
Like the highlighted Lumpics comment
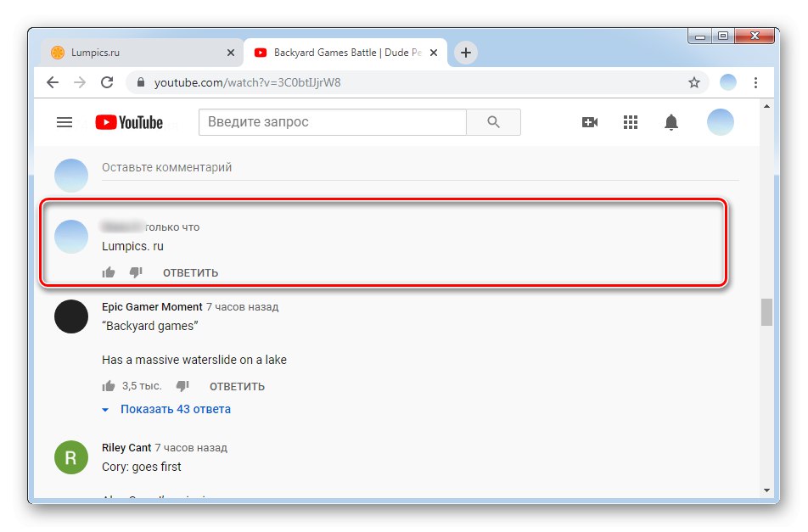[109, 272]
